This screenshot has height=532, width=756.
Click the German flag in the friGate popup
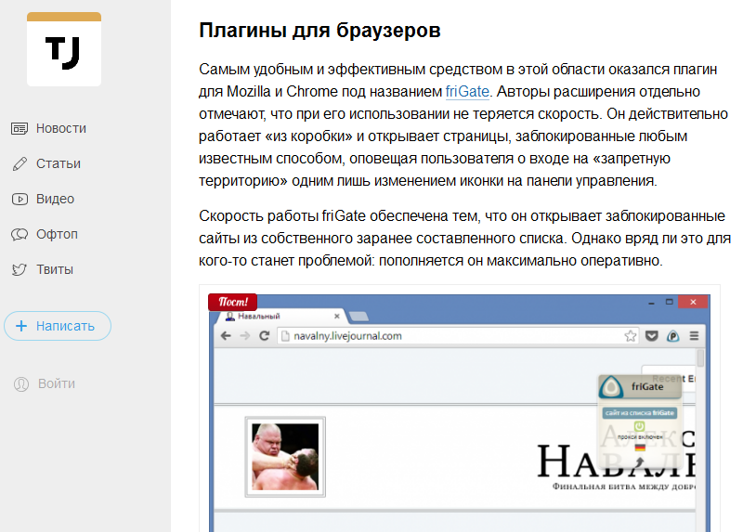pos(640,448)
